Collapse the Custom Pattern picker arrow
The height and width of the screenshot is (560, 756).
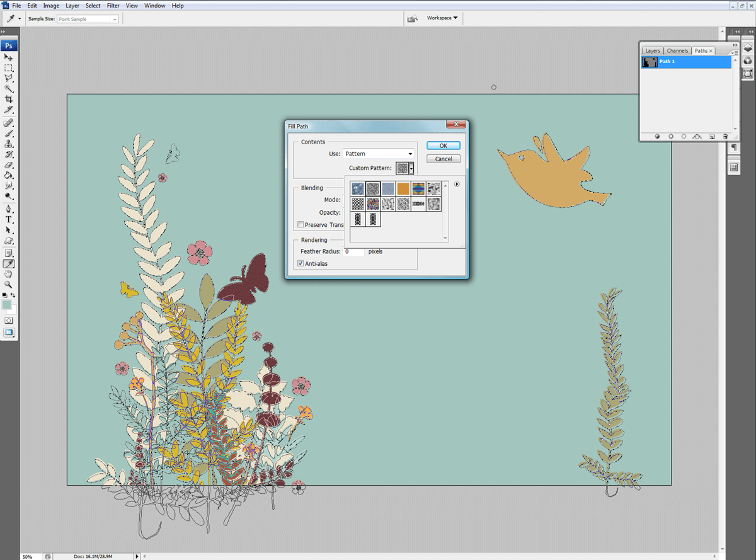pyautogui.click(x=411, y=168)
